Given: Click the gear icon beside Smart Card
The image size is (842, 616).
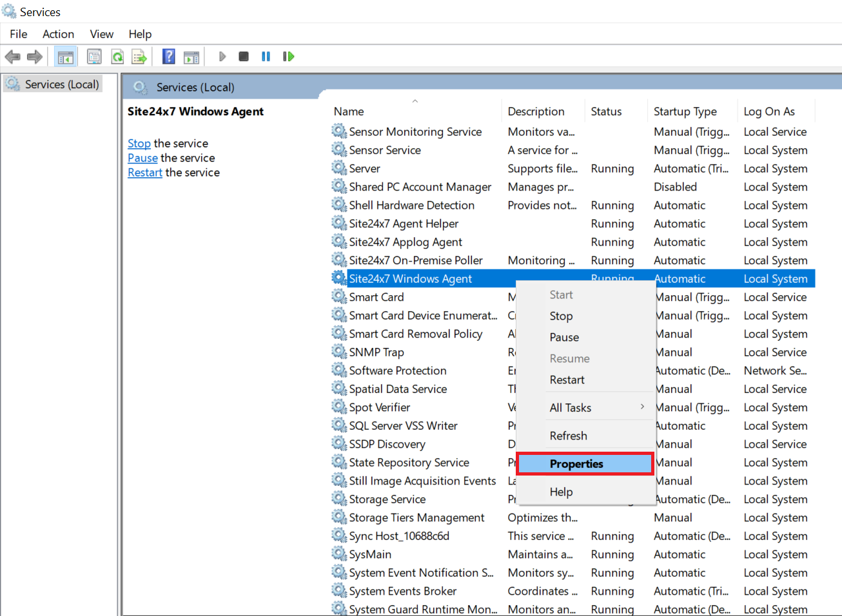Looking at the screenshot, I should coord(339,297).
